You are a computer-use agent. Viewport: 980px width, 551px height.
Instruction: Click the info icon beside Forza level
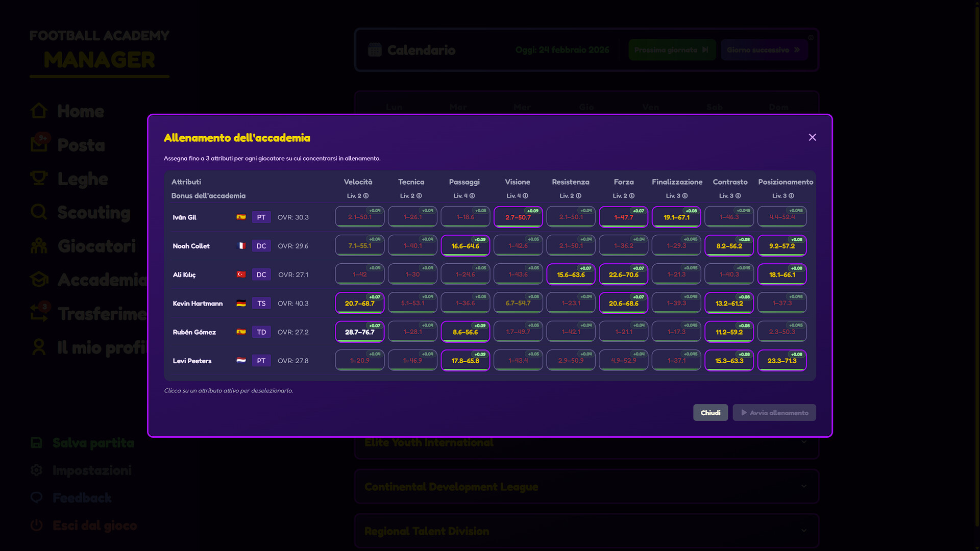[632, 196]
